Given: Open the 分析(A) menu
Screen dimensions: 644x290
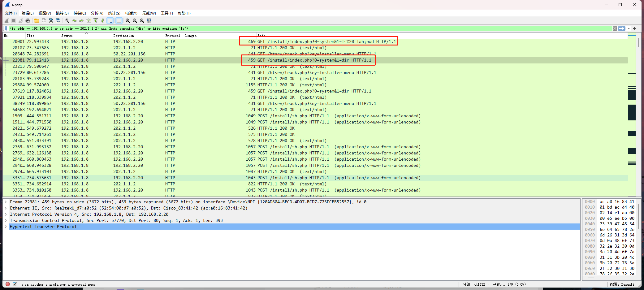Looking at the screenshot, I should tap(97, 13).
